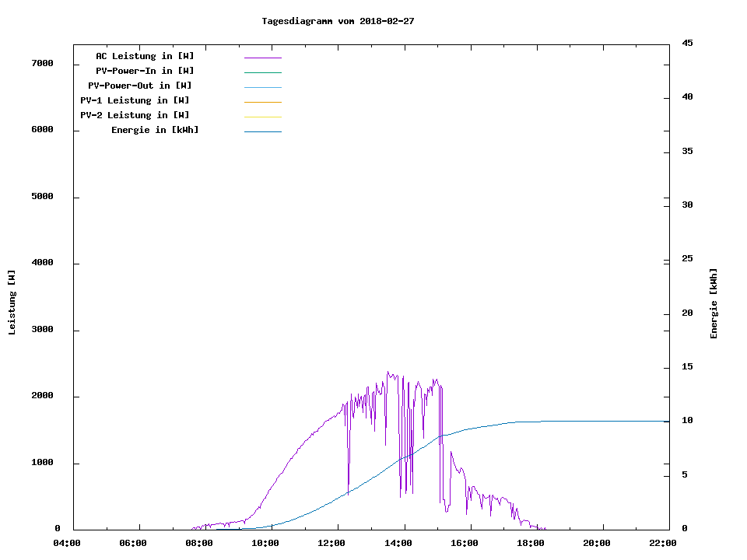Click the yellow PV-2 Leistung legend line
This screenshot has width=747, height=560.
click(262, 117)
